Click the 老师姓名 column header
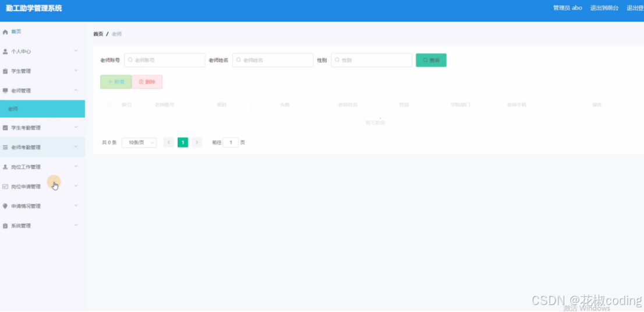Viewport: 644px width, 312px height. (x=348, y=105)
